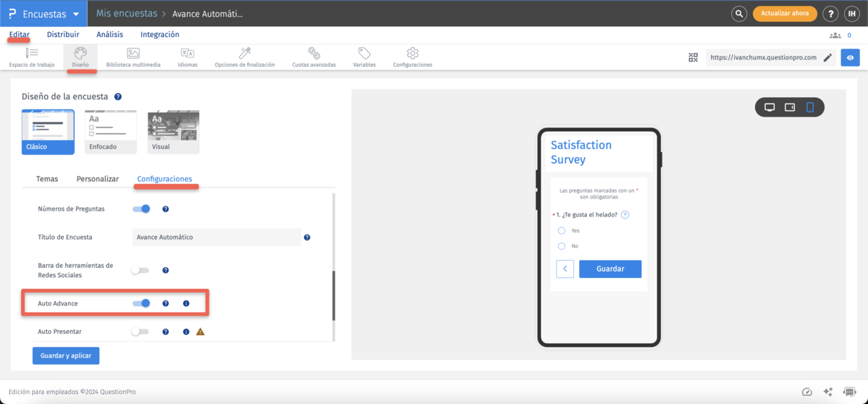This screenshot has width=868, height=404.
Task: Open the AI sparkle icon in footer
Action: click(828, 392)
